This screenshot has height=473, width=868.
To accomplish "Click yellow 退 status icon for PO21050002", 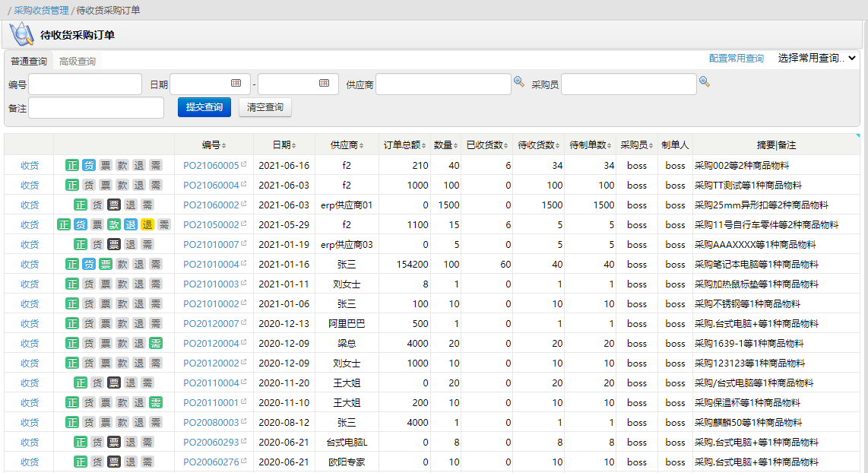I will pos(147,224).
